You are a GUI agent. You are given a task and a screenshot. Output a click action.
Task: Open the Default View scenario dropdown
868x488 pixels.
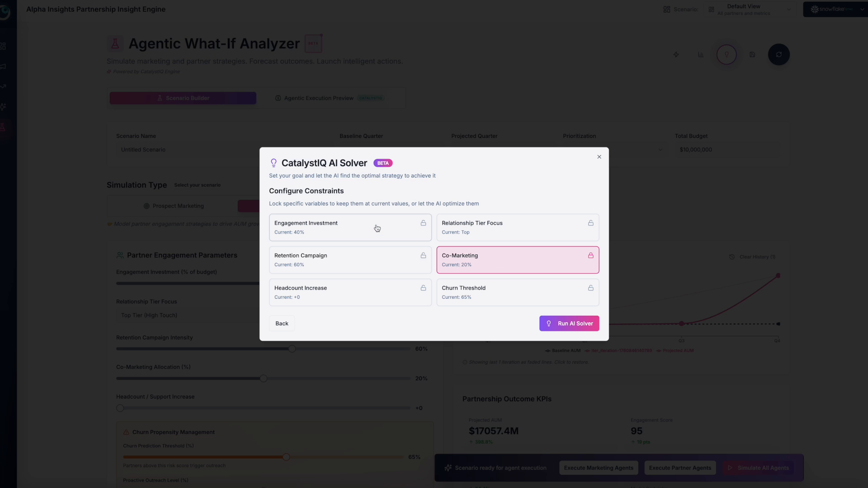[x=750, y=9]
